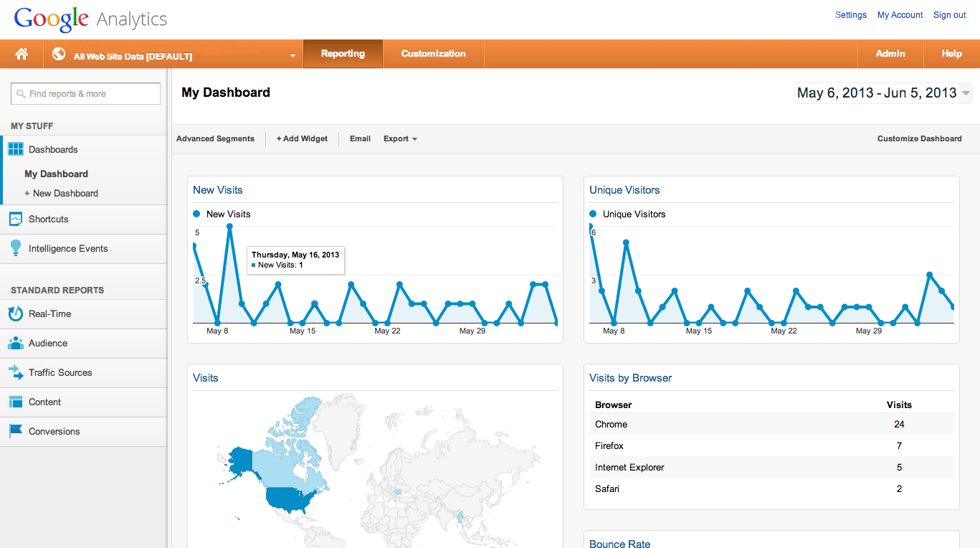Viewport: 980px width, 548px height.
Task: Click the Conversions flag icon
Action: tap(15, 431)
